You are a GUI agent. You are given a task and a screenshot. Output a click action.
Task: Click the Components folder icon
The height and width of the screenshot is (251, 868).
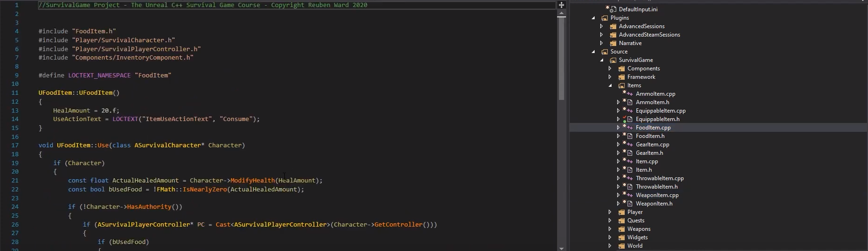(x=621, y=68)
